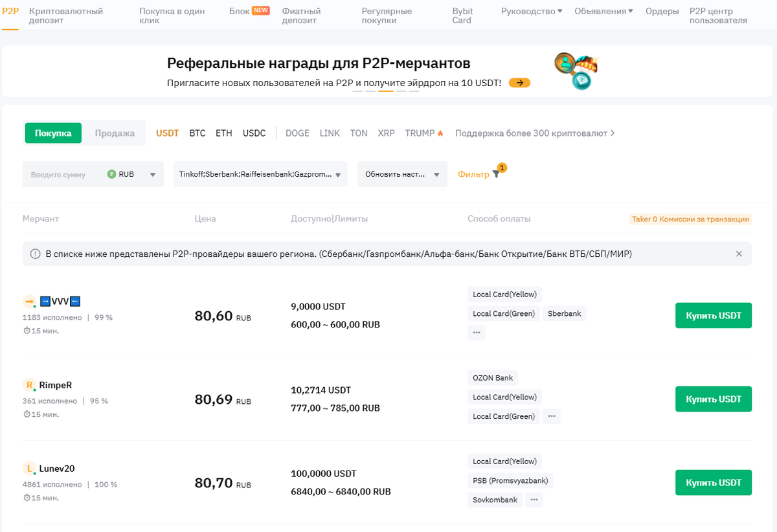Show more payment methods for VVV
Screen dimensions: 777x532
pos(477,333)
